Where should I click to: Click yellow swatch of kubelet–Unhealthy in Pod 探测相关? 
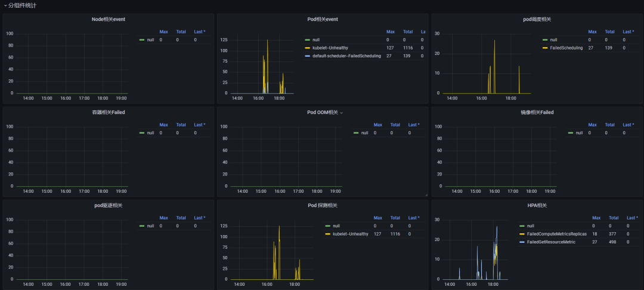pyautogui.click(x=328, y=234)
